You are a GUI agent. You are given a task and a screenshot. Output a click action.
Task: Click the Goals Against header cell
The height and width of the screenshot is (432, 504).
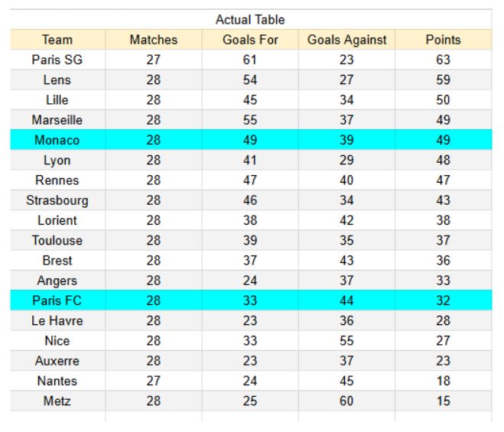[x=346, y=40]
